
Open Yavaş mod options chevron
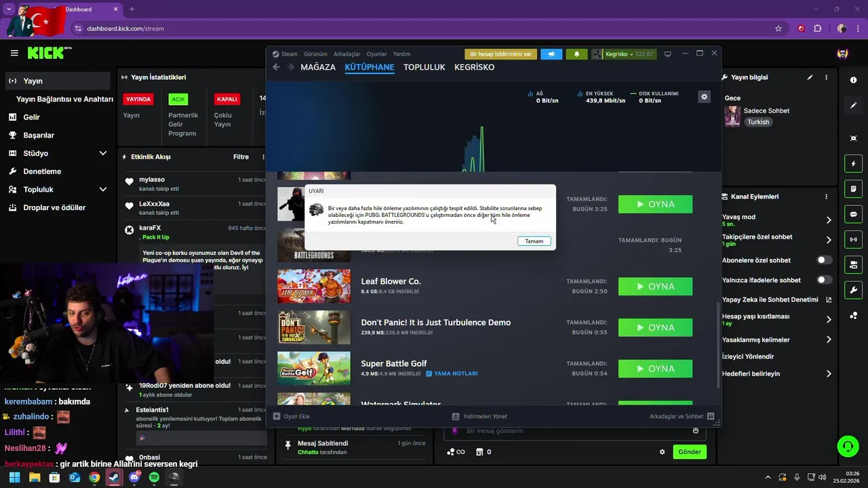click(x=829, y=220)
